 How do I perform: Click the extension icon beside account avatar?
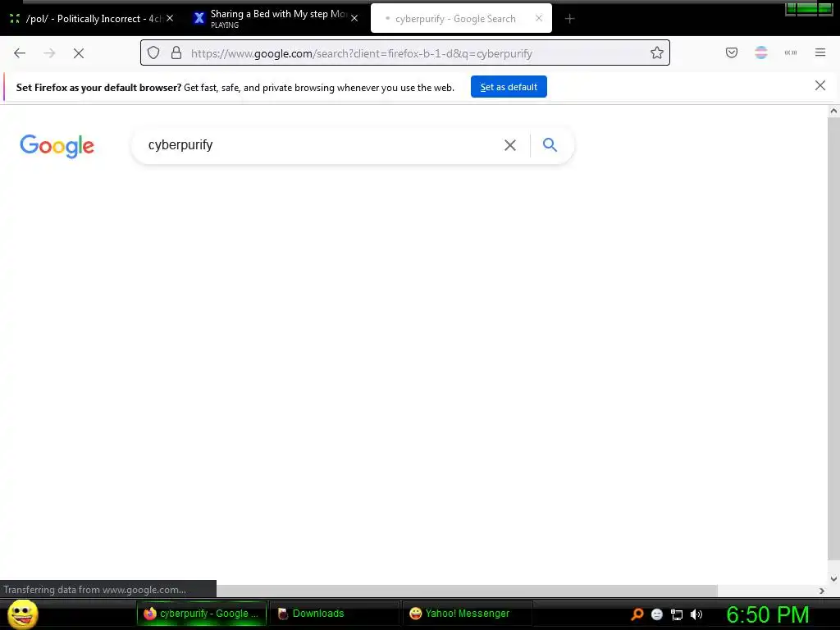(791, 52)
